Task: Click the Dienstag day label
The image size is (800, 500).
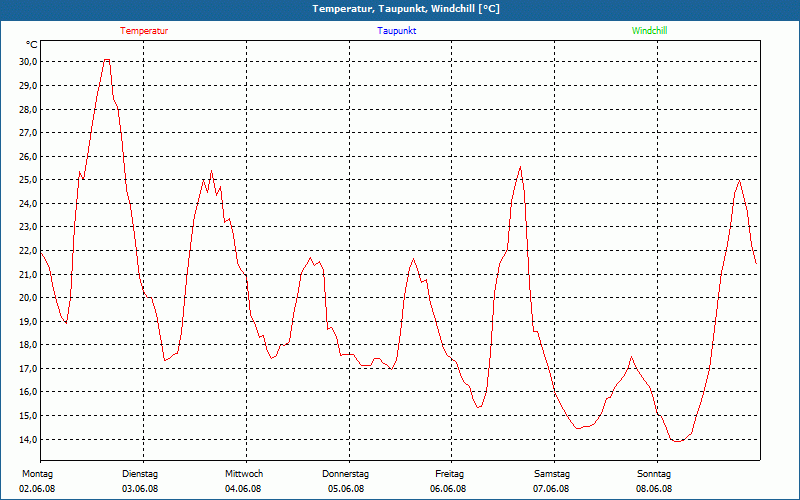Action: click(140, 474)
